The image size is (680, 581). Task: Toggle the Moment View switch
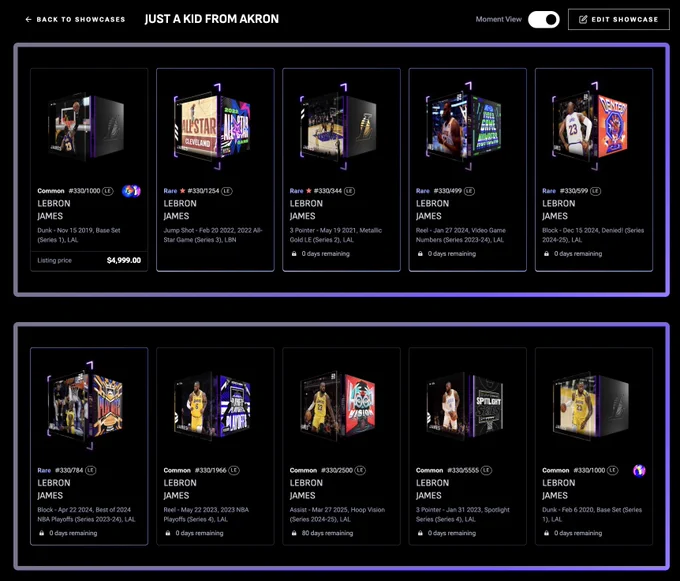tap(544, 20)
